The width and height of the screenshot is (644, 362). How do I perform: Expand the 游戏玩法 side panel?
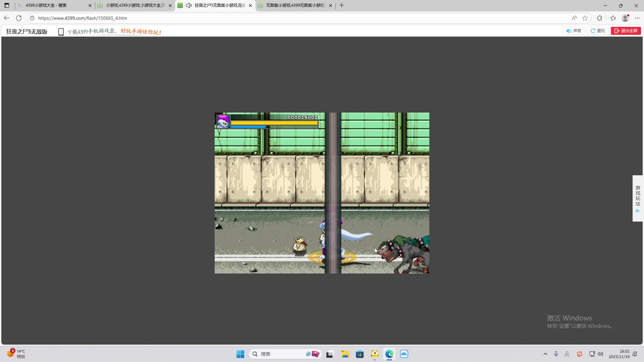(x=638, y=198)
